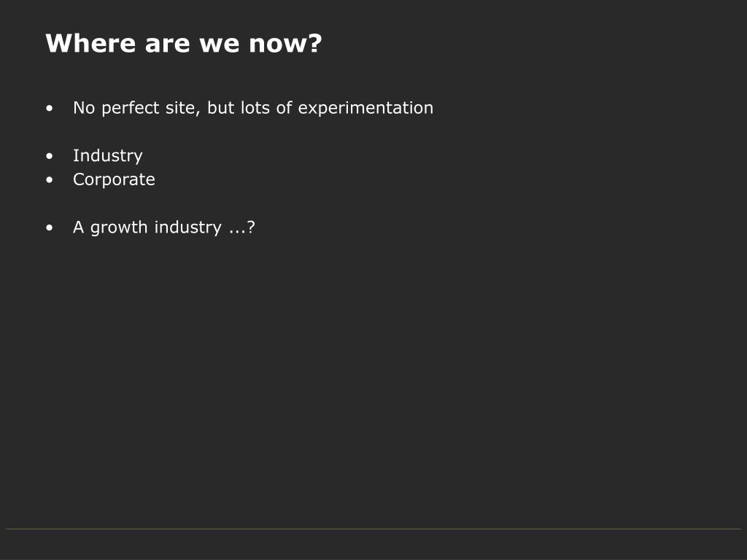Screen dimensions: 747x560
Task: Select the "No perfect site" bullet line
Action: (x=253, y=108)
